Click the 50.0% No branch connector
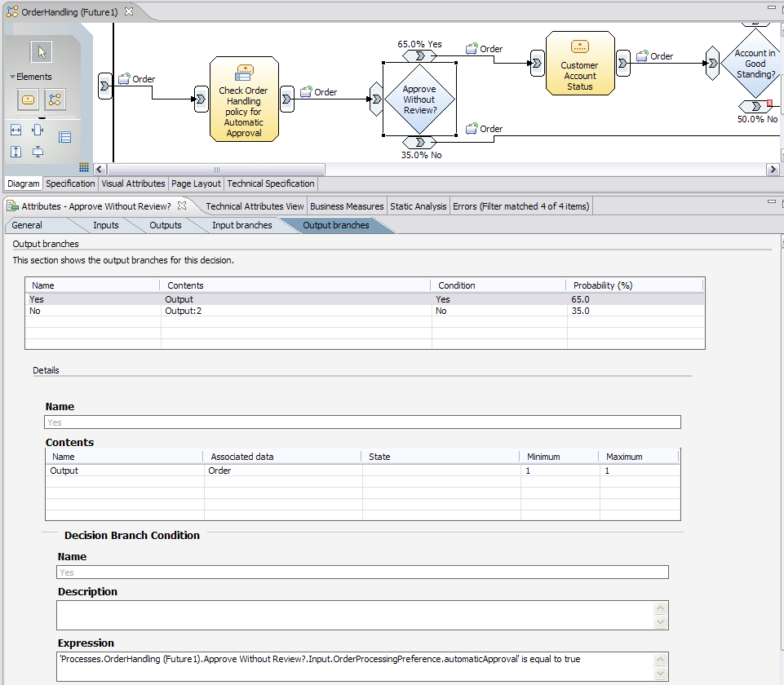This screenshot has width=784, height=685. click(755, 106)
